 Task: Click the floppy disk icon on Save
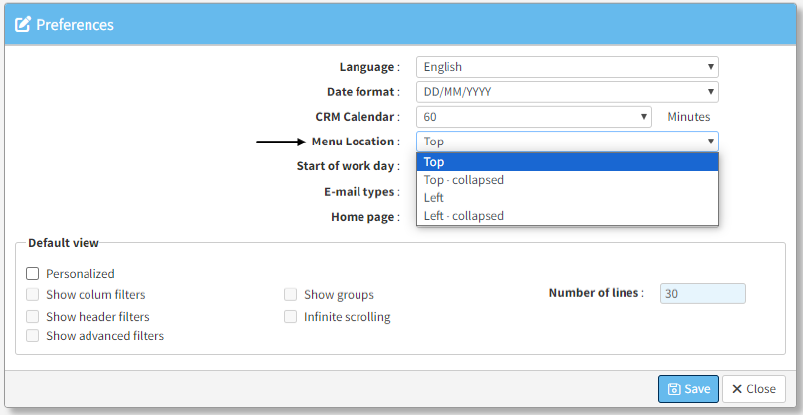point(674,389)
